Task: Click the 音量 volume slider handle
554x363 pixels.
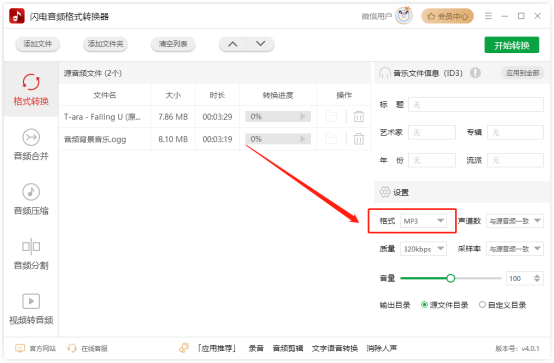Action: pos(450,278)
